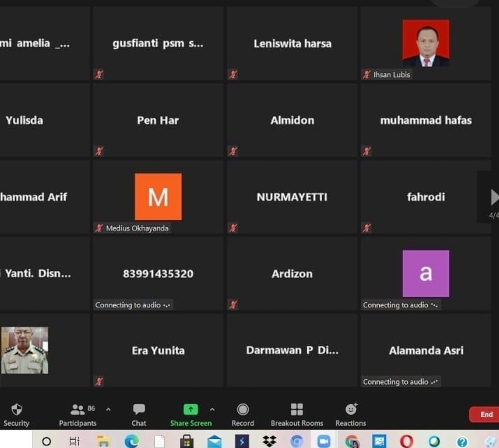The height and width of the screenshot is (448, 499).
Task: Open the Chat panel
Action: coord(139,415)
